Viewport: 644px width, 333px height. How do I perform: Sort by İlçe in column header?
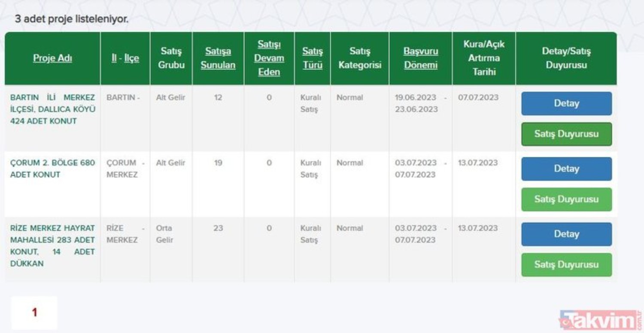click(x=132, y=58)
